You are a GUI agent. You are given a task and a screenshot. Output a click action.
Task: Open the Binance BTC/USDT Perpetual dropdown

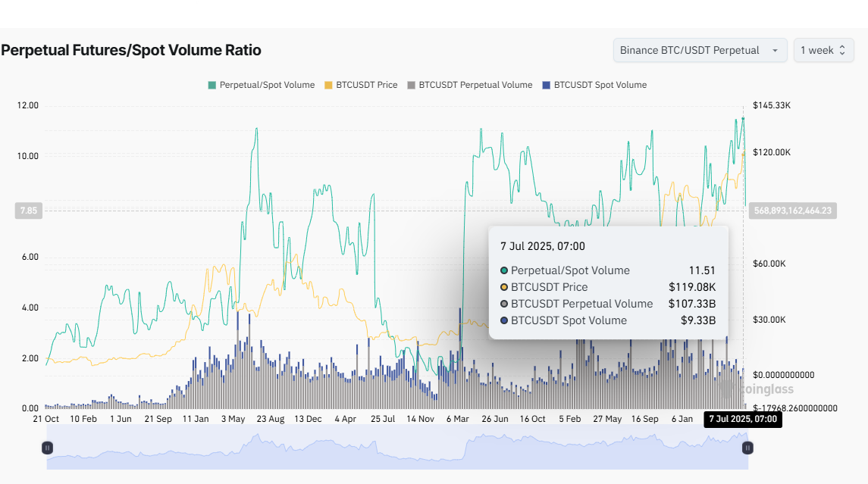click(699, 50)
